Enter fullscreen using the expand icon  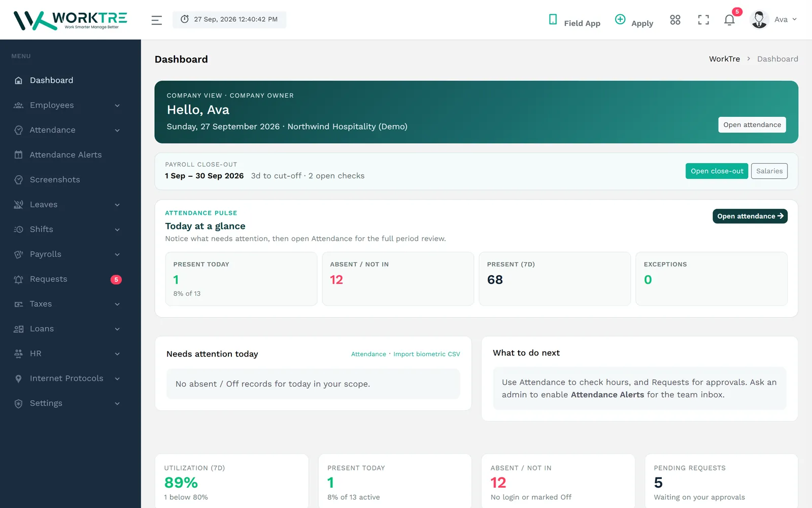coord(703,20)
